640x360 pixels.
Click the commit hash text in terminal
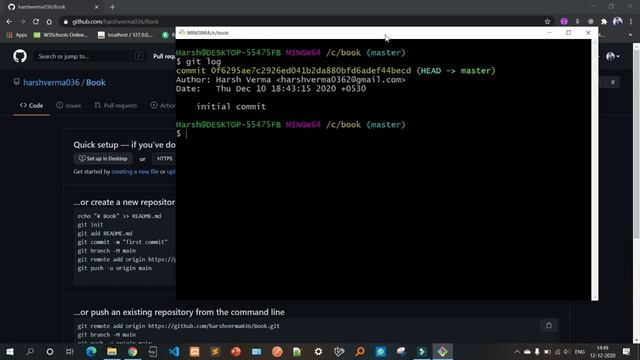click(311, 71)
